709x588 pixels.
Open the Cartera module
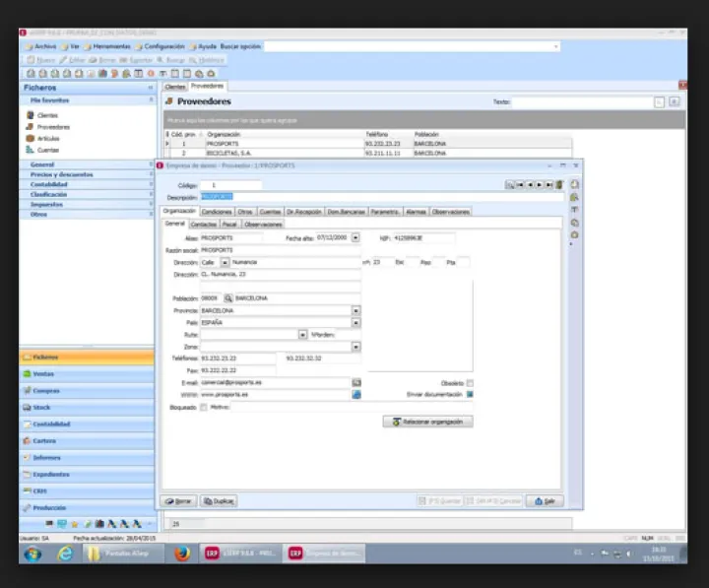coord(87,441)
